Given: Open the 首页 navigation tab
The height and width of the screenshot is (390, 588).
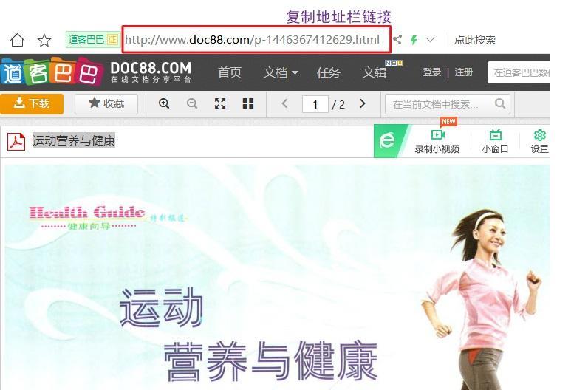Looking at the screenshot, I should point(230,72).
